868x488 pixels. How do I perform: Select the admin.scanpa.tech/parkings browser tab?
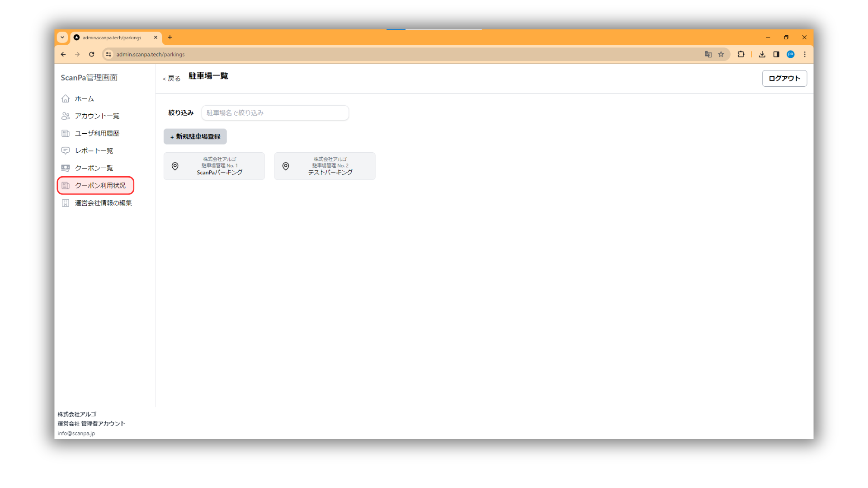click(x=112, y=38)
